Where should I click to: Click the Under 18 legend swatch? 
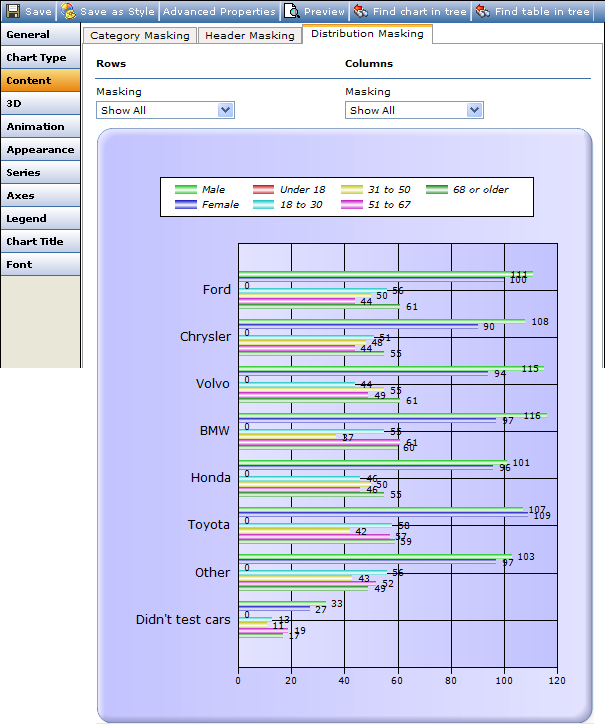(x=263, y=190)
